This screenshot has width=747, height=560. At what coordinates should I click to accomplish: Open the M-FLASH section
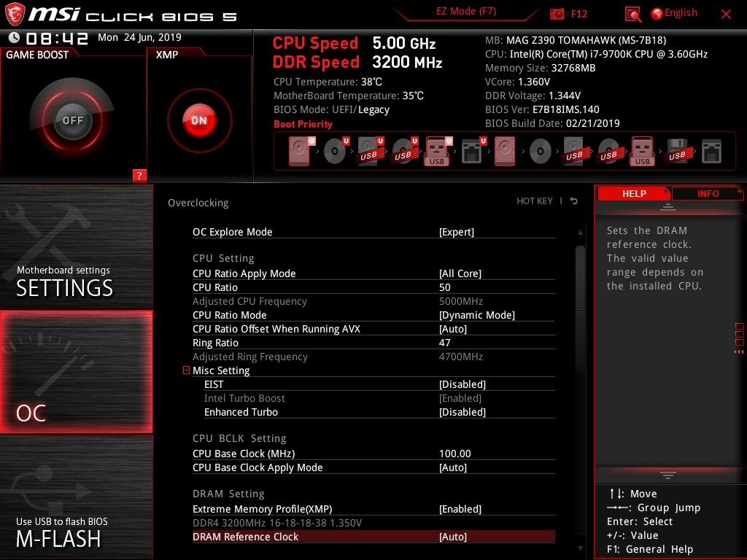[x=76, y=498]
